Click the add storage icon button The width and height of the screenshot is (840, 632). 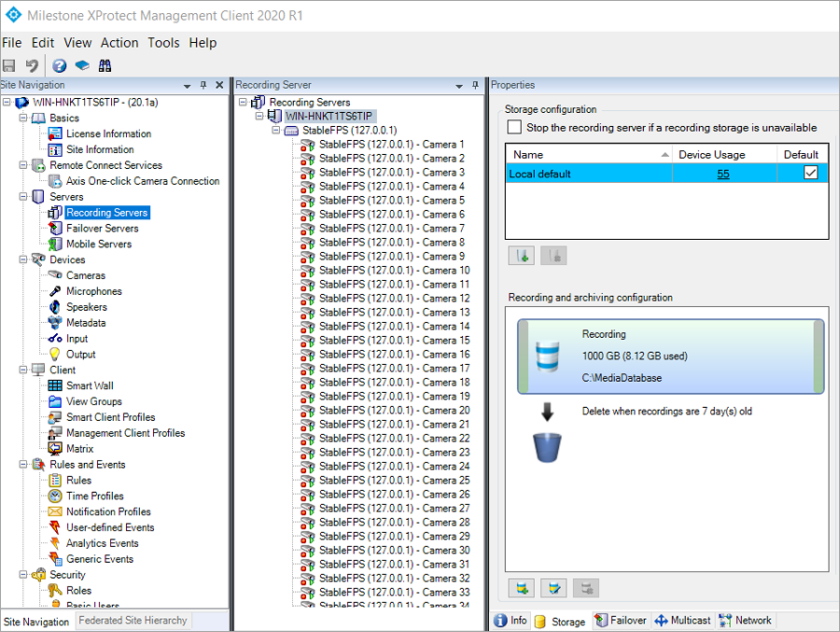pos(521,256)
